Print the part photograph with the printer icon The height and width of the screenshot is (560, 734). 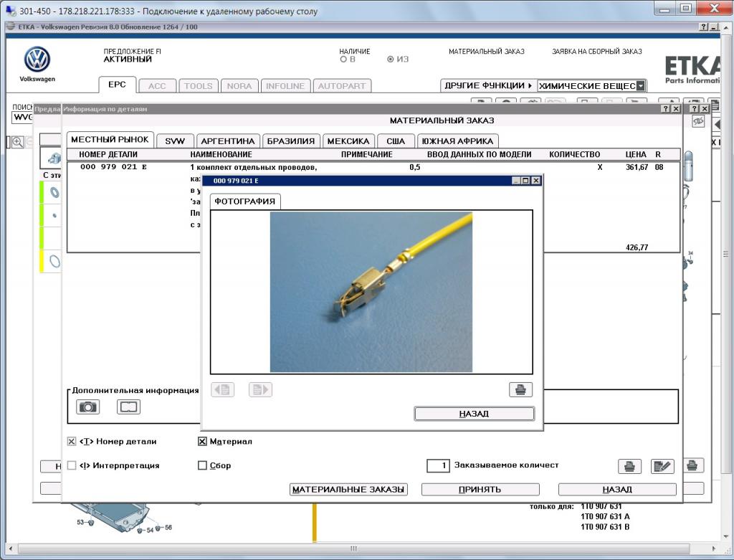point(520,389)
